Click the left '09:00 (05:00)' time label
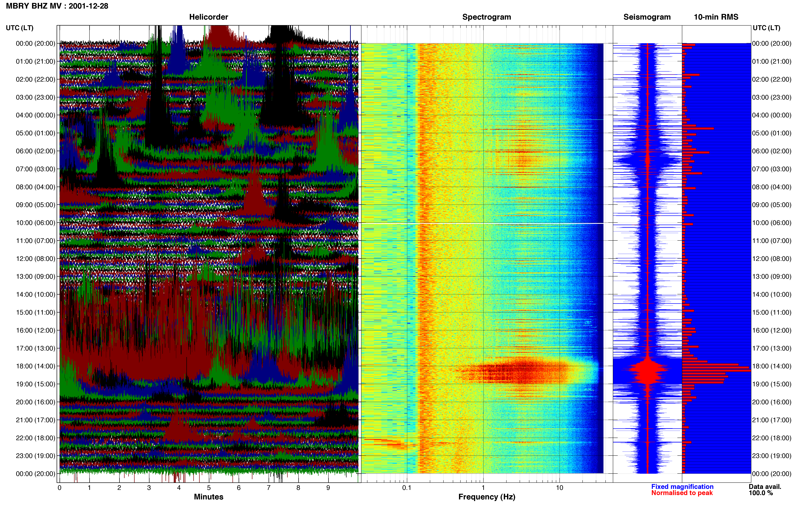This screenshot has height=508, width=812. pos(36,205)
